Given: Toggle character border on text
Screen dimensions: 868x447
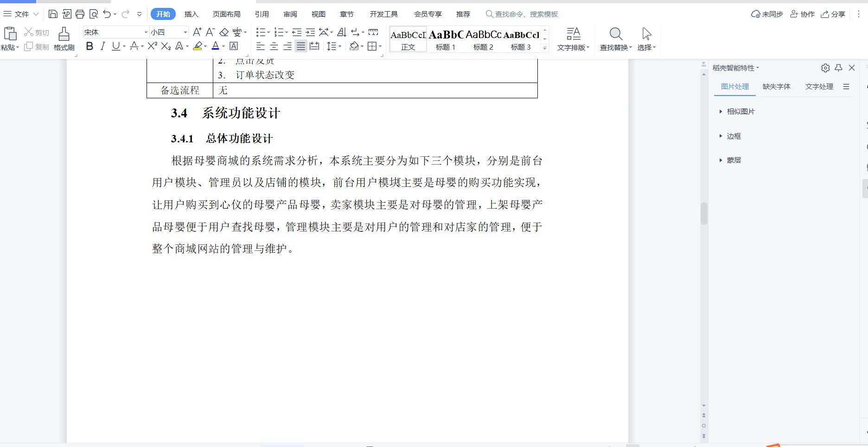Looking at the screenshot, I should pyautogui.click(x=234, y=46).
